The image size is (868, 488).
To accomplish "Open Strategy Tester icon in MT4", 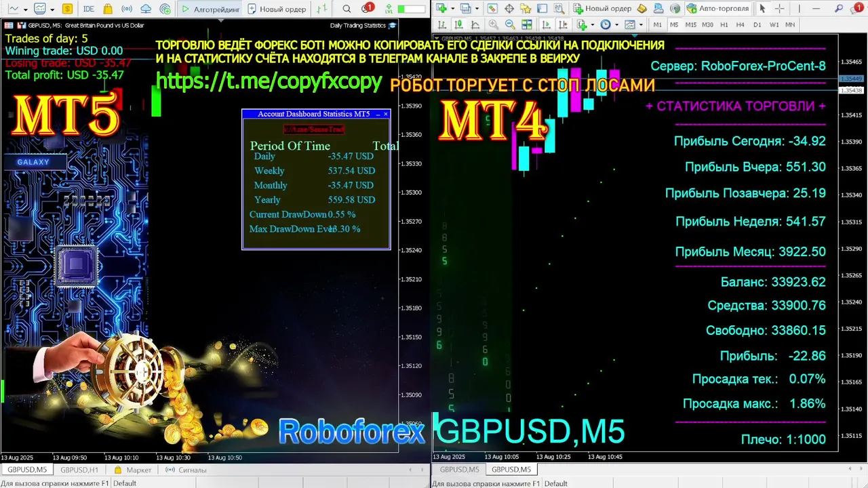I will (559, 8).
